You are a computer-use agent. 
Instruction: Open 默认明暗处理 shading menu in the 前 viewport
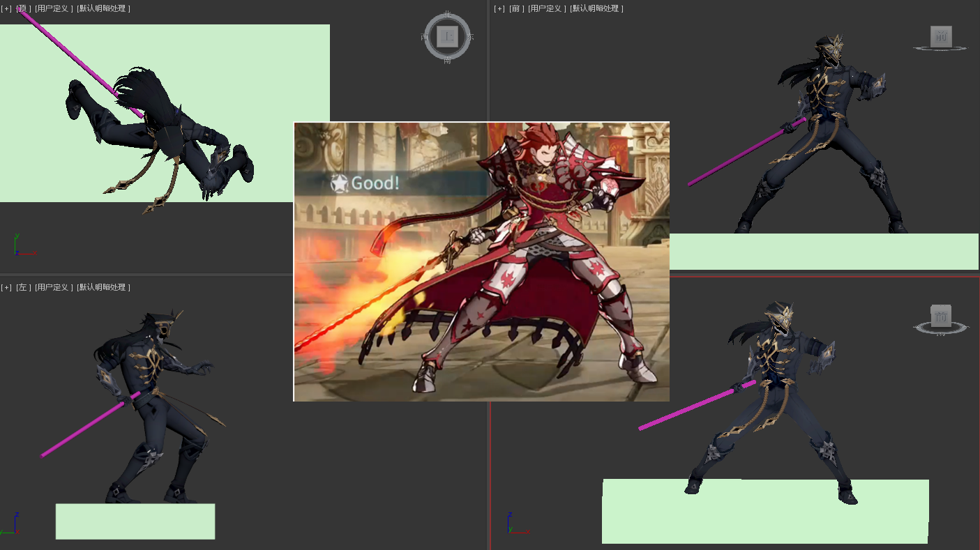point(596,8)
